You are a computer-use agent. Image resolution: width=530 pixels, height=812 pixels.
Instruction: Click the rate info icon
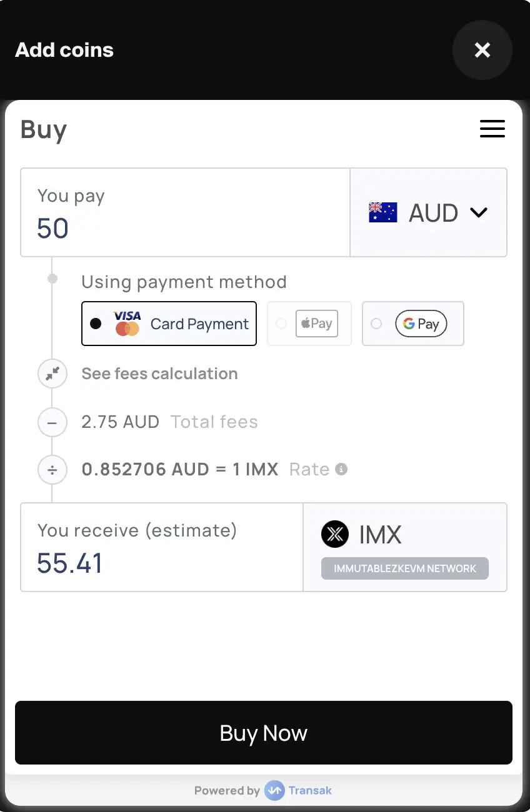[341, 469]
